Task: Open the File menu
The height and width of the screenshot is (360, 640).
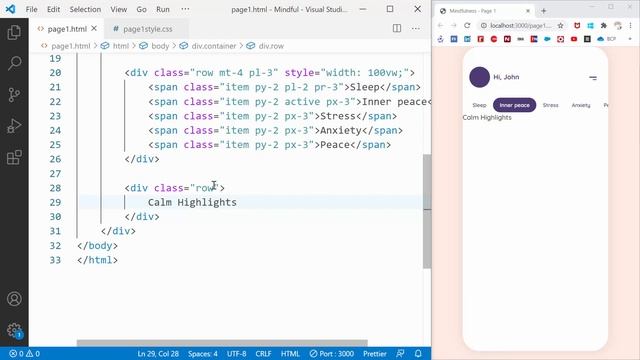Action: point(31,9)
